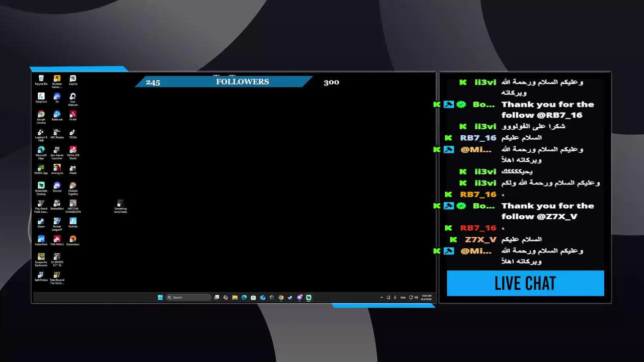The height and width of the screenshot is (362, 644).
Task: Select the ARC Raiders desktop icon
Action: [57, 133]
